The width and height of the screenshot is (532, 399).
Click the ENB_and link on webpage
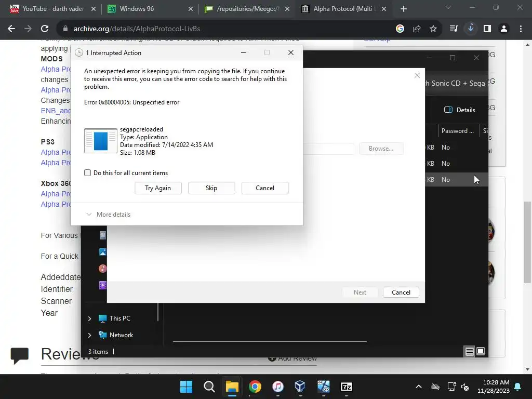56,111
